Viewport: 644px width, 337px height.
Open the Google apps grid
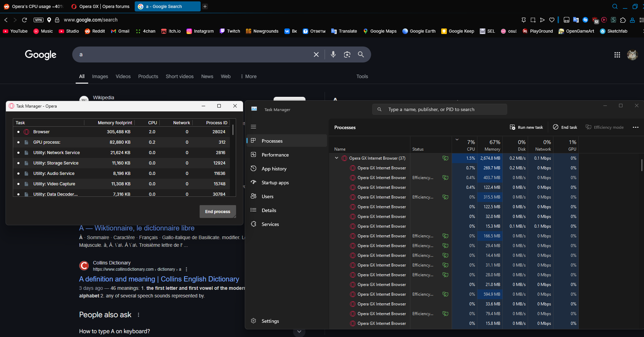pos(617,54)
